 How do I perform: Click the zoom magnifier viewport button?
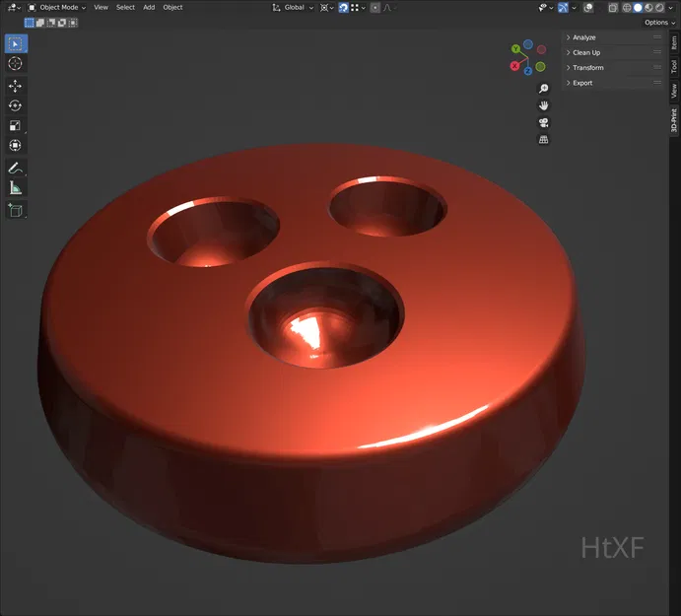[543, 89]
